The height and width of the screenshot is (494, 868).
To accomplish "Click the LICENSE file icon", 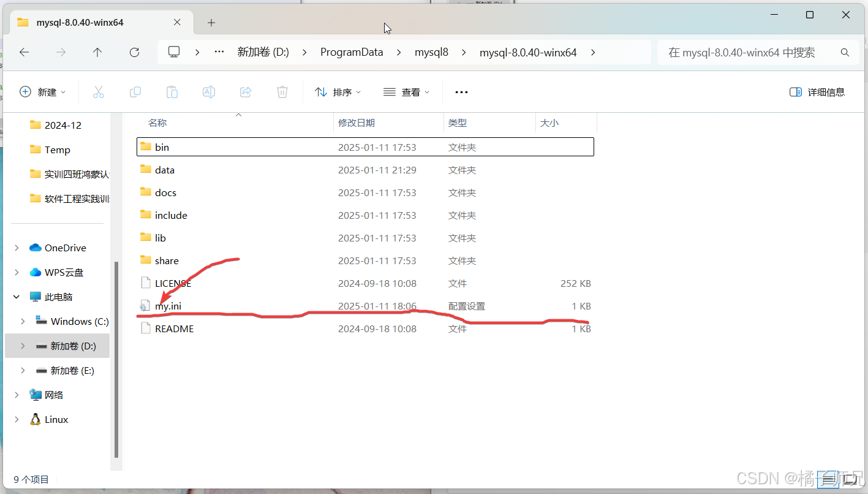I will [x=145, y=283].
